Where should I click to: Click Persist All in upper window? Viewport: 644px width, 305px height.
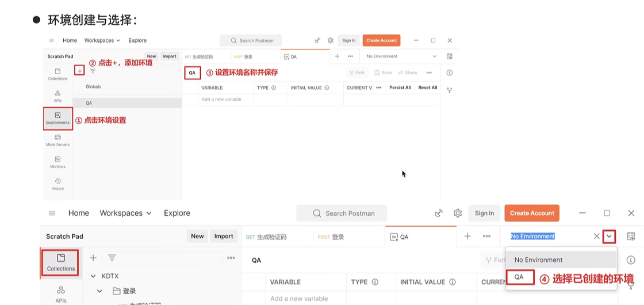tap(400, 87)
